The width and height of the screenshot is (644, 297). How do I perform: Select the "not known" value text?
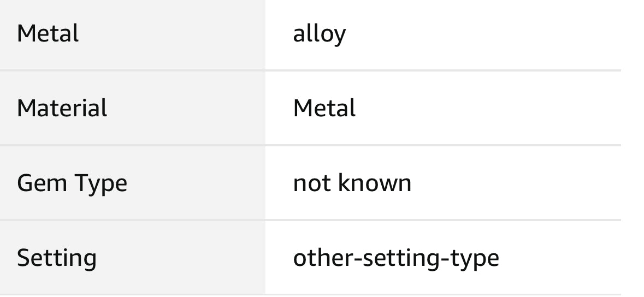coord(352,183)
